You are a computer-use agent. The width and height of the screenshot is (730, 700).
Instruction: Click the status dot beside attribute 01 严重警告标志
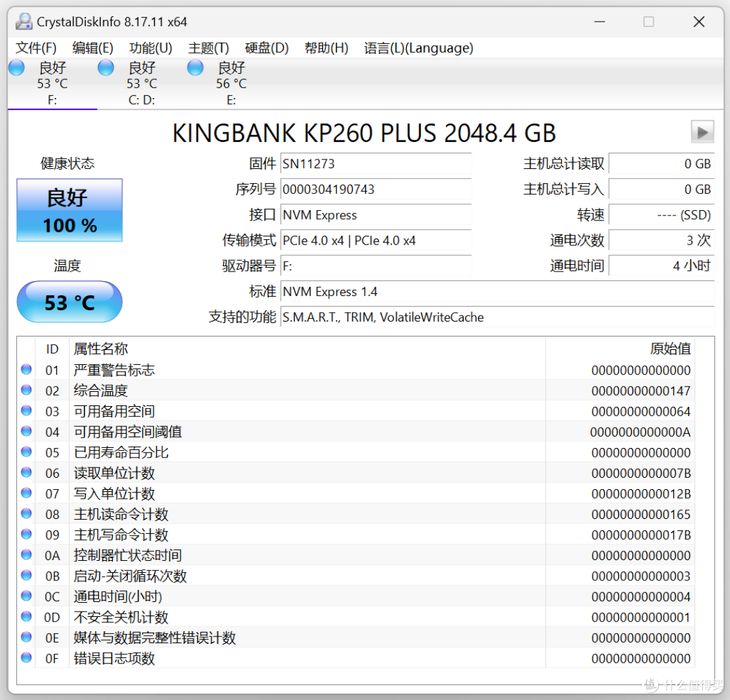[26, 369]
